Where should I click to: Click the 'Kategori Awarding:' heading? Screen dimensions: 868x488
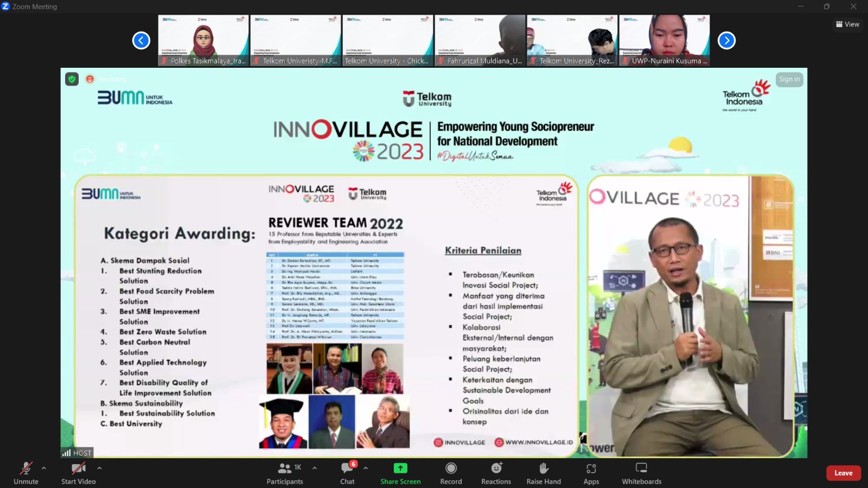(180, 233)
